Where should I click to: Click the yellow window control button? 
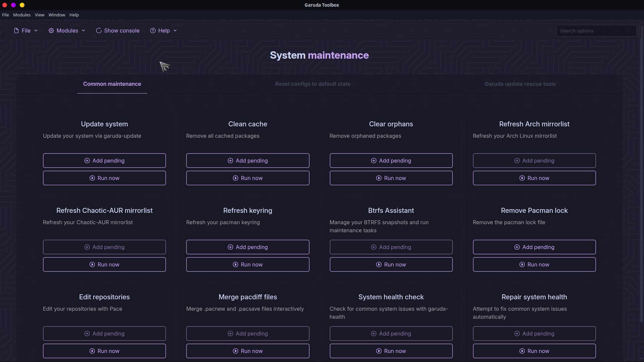(22, 5)
